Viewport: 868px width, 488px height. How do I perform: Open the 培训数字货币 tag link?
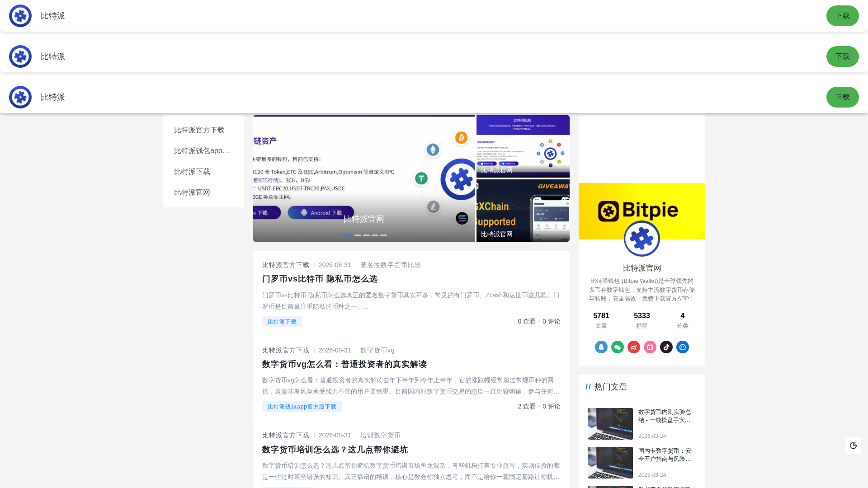pos(380,435)
